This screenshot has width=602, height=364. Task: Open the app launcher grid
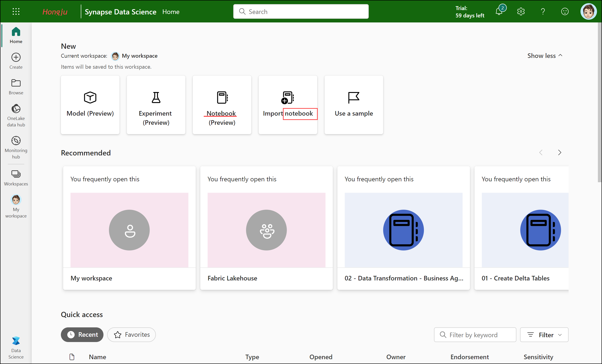click(16, 11)
